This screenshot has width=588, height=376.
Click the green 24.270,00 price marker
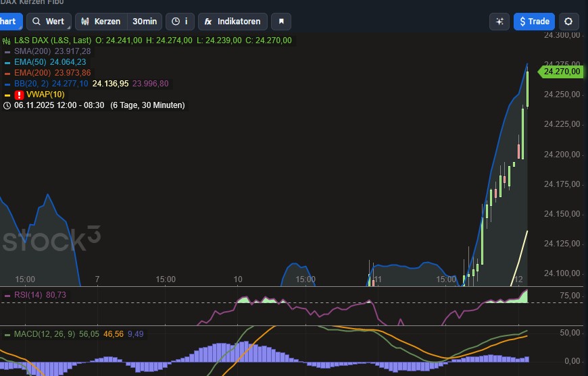point(561,72)
